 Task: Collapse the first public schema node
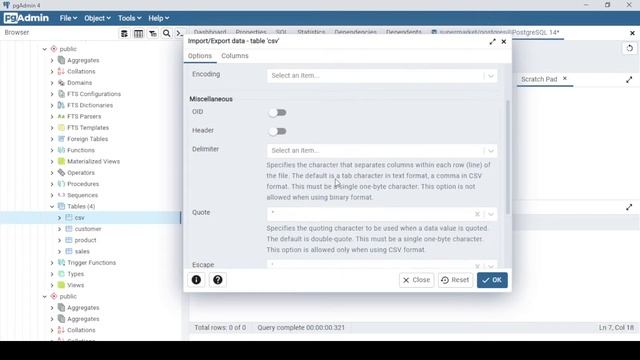click(x=44, y=49)
